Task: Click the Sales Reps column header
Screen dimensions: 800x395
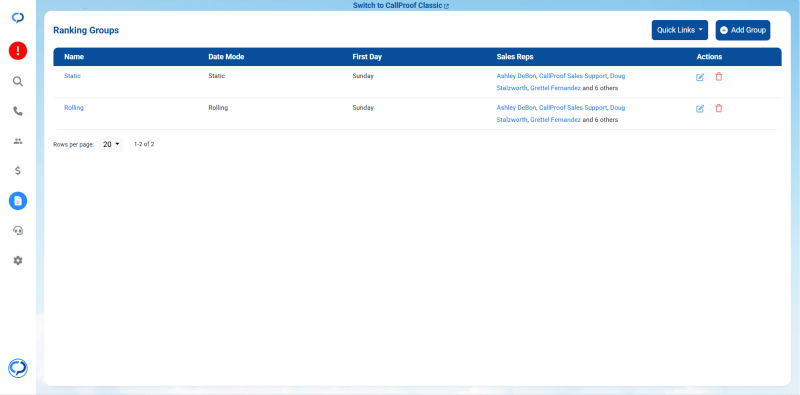Action: [515, 57]
